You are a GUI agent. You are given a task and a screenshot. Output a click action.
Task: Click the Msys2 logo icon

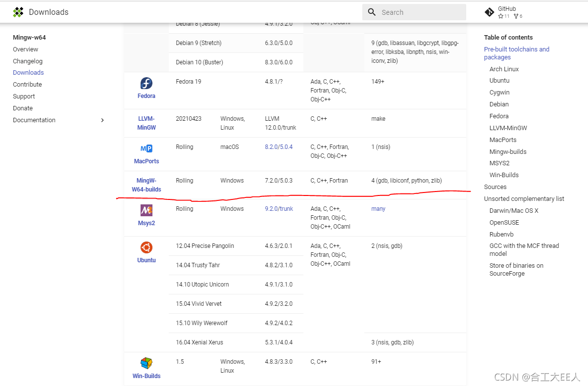pos(146,210)
